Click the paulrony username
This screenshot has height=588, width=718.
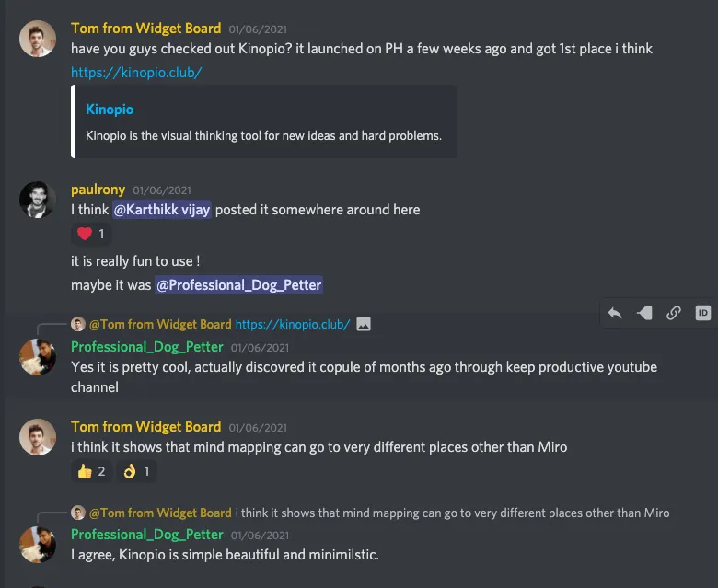tap(98, 190)
